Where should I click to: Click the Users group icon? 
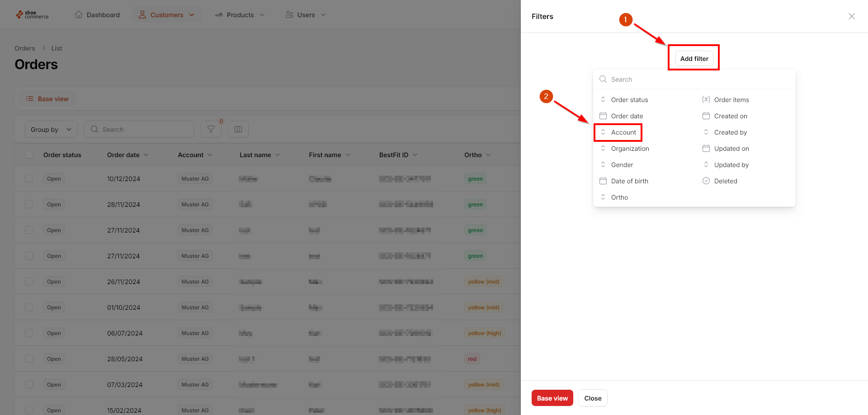coord(289,14)
